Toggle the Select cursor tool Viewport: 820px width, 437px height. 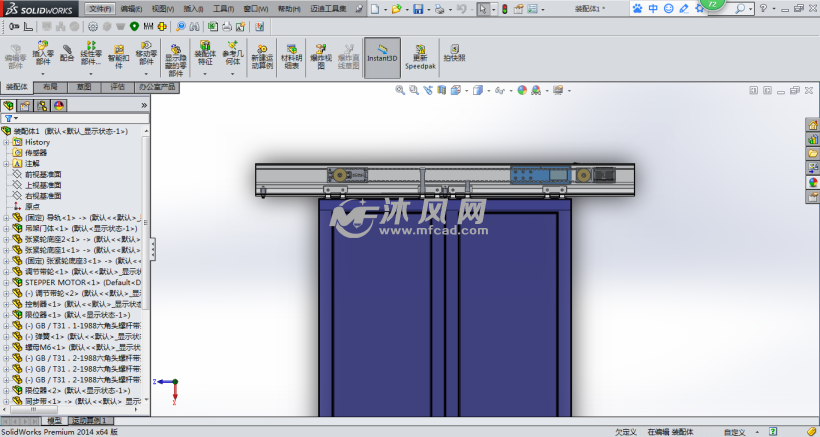click(483, 9)
